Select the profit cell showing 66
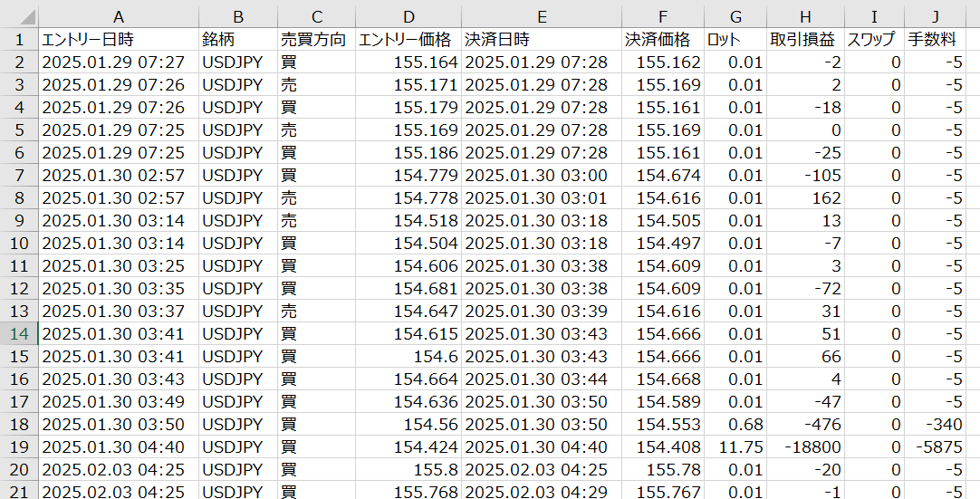 coord(805,357)
